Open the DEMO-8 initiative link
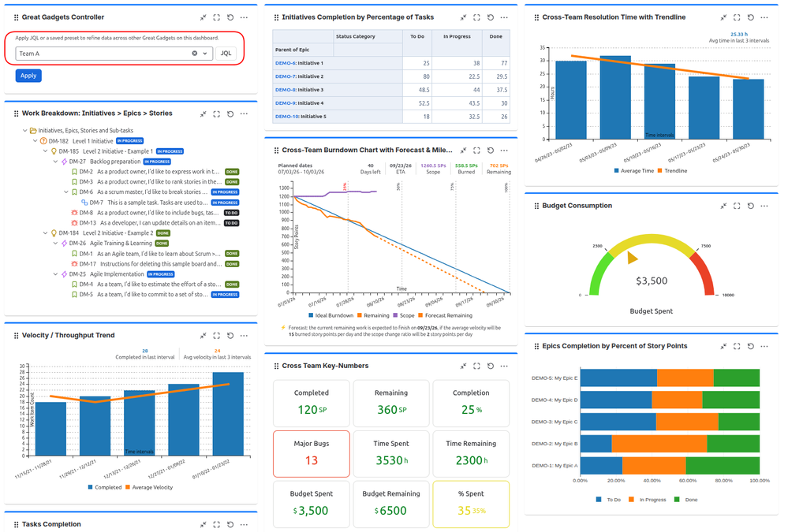The height and width of the screenshot is (532, 788). pos(286,90)
